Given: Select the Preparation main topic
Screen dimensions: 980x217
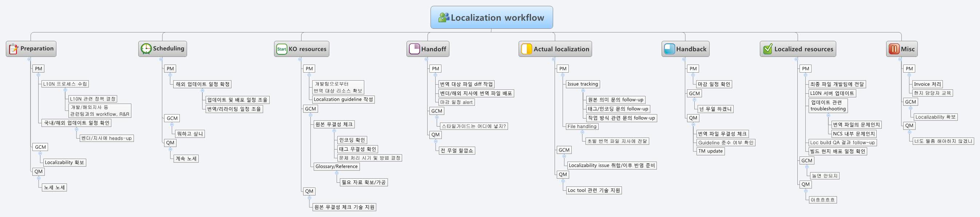Looking at the screenshot, I should pyautogui.click(x=31, y=49).
